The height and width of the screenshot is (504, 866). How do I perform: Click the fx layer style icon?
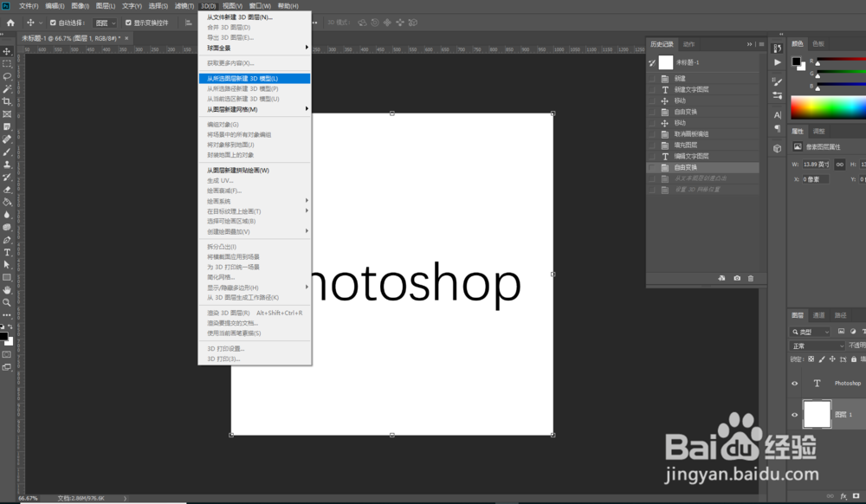pyautogui.click(x=843, y=496)
